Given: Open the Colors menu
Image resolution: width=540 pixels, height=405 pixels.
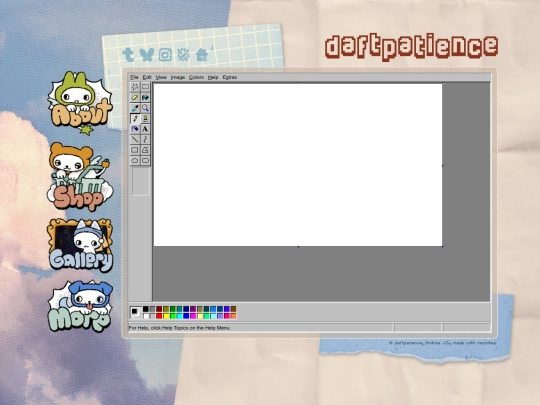Looking at the screenshot, I should (x=196, y=77).
